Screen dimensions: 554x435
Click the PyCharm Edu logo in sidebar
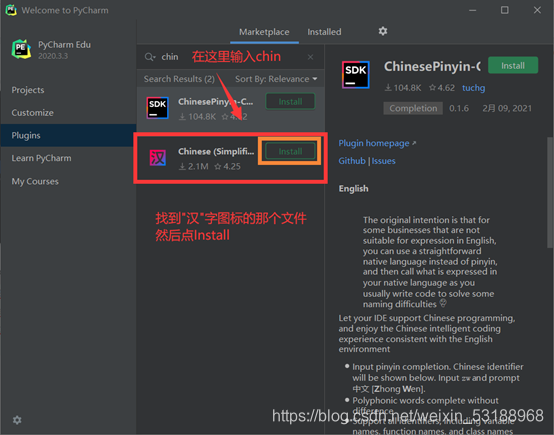[21, 49]
